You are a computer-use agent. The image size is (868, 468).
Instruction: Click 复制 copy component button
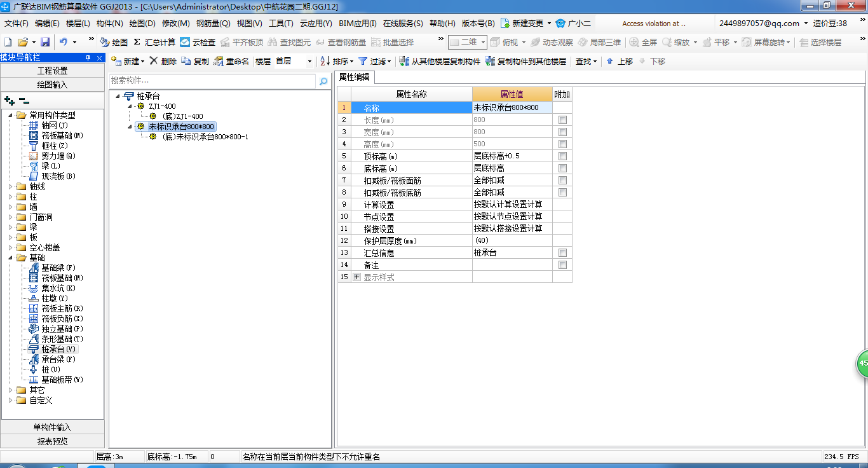point(195,61)
